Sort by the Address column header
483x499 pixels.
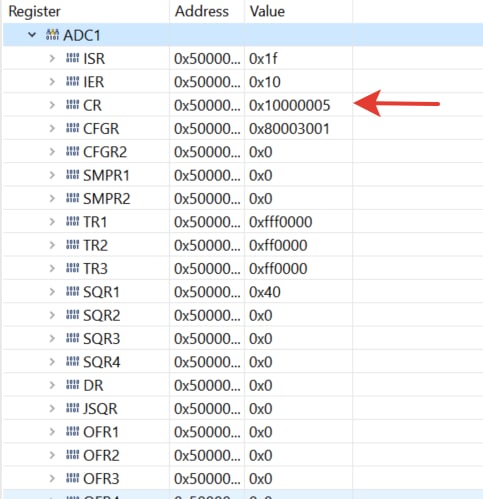[202, 11]
